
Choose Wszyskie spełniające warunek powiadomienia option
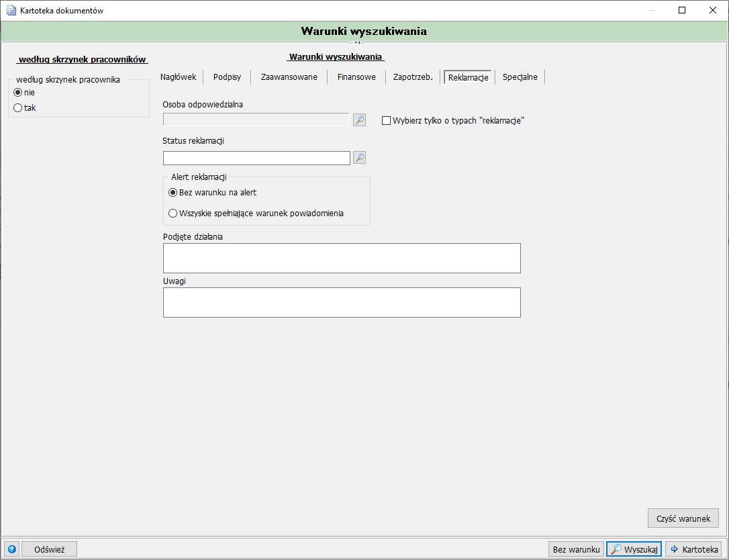coord(173,214)
